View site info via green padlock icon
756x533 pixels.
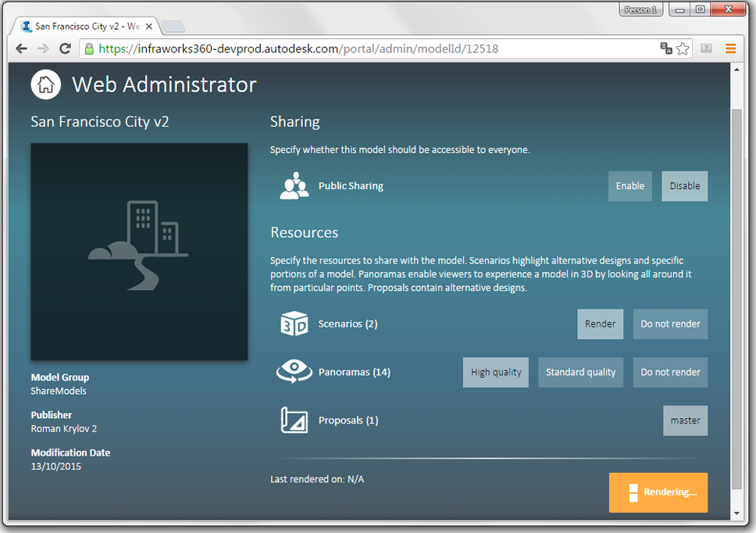pos(89,48)
